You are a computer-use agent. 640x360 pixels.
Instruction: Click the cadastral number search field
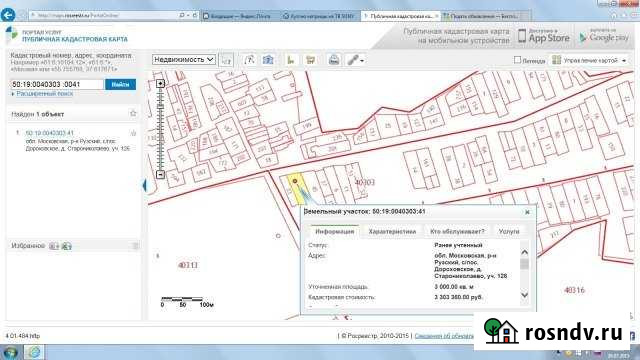(57, 84)
